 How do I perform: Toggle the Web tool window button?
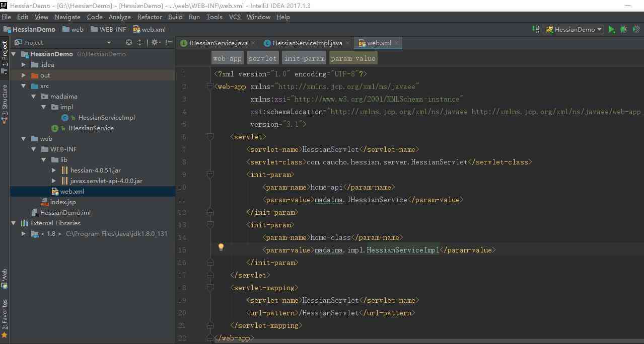(5, 278)
